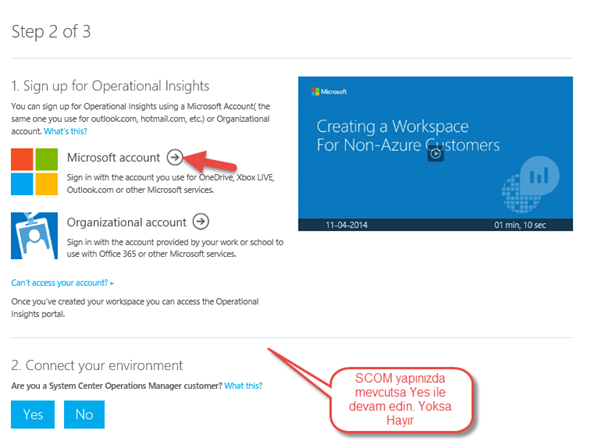Click the Microsoft account arrow icon
Screen dimensions: 605x445
pyautogui.click(x=175, y=157)
